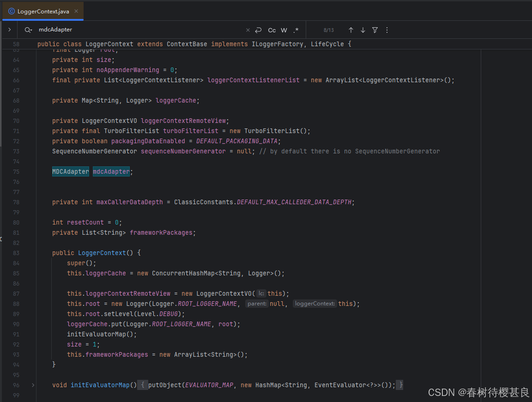Open the more options vertical dots menu

click(x=387, y=30)
